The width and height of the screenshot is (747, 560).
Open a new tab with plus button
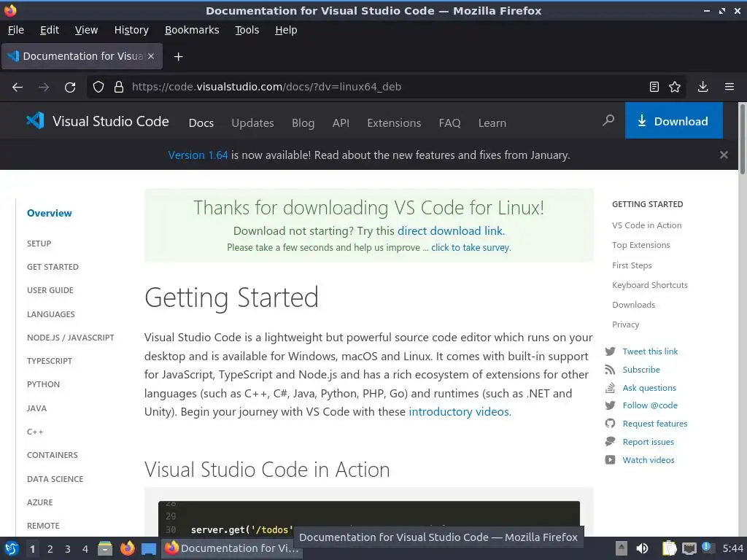point(178,57)
